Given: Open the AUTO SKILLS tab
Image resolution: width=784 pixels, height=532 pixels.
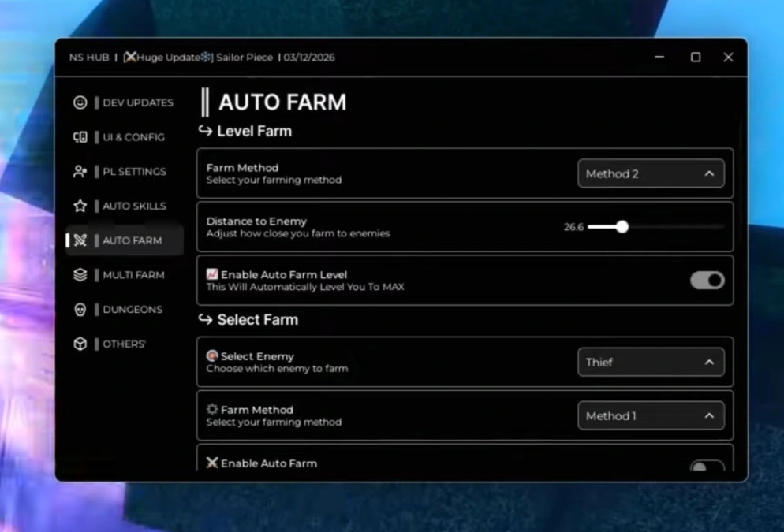Looking at the screenshot, I should pos(125,206).
